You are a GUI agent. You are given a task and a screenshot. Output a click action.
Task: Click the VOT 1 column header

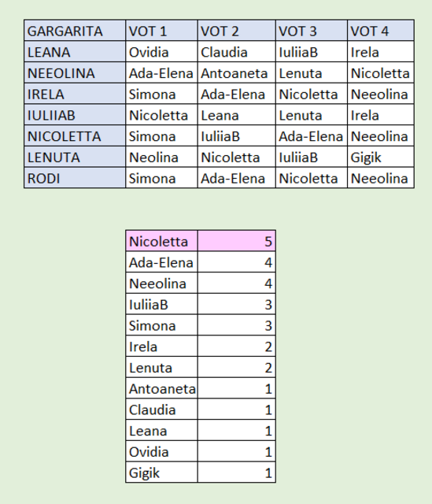point(161,30)
